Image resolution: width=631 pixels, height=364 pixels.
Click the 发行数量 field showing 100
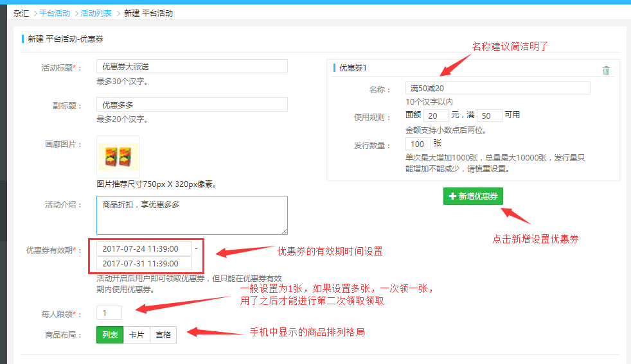tap(418, 144)
